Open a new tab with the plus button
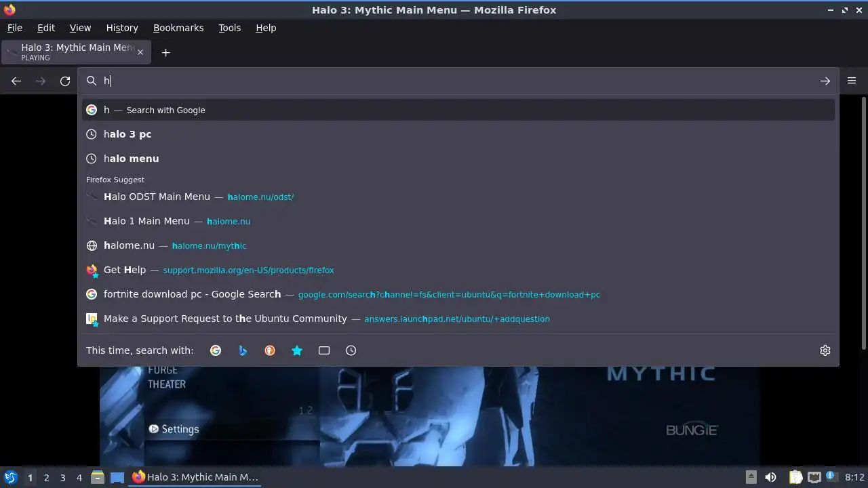This screenshot has width=868, height=488. 165,52
